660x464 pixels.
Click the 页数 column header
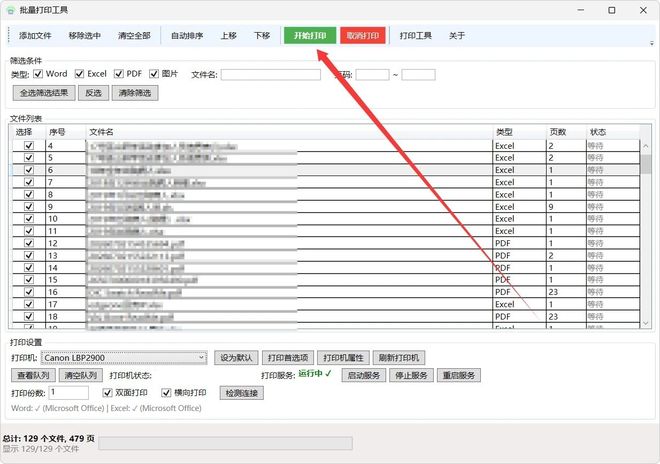(x=566, y=132)
